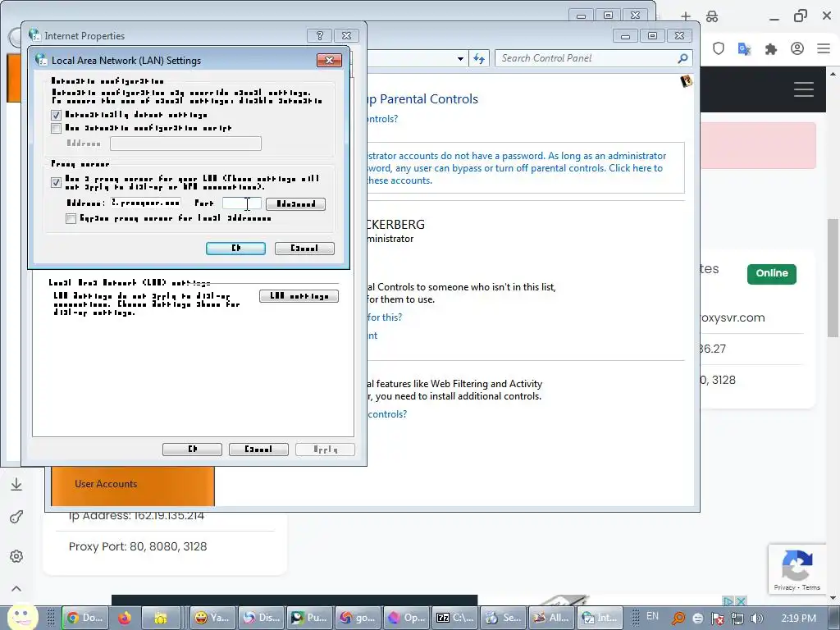Image resolution: width=840 pixels, height=630 pixels.
Task: Click the 2:19 PM clock
Action: [799, 619]
